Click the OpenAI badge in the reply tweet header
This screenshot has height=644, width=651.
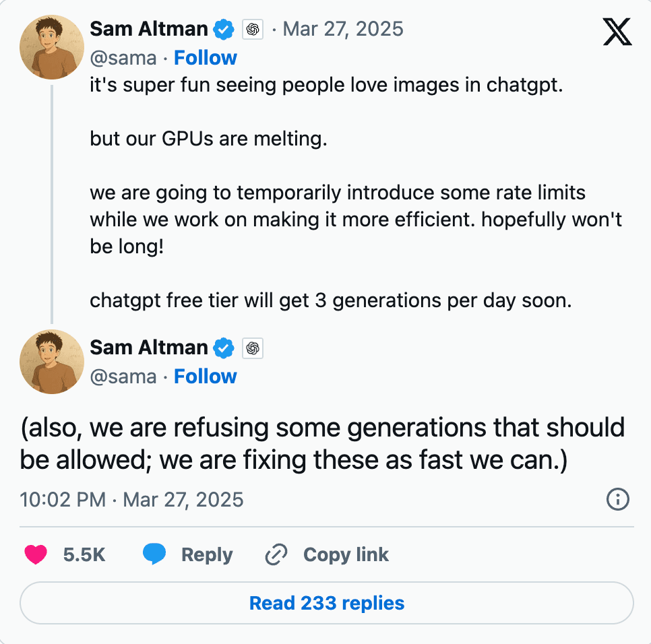[253, 348]
